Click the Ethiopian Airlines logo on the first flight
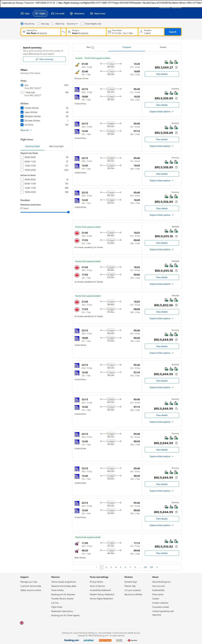The image size is (202, 644). click(x=77, y=65)
